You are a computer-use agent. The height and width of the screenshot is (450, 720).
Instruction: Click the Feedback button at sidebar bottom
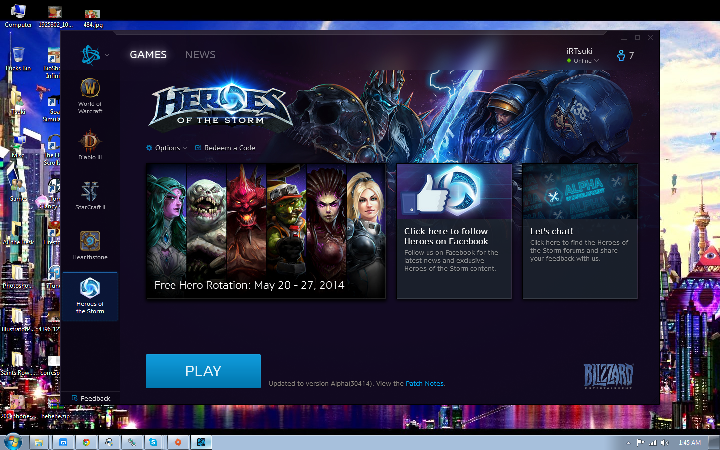tap(91, 398)
